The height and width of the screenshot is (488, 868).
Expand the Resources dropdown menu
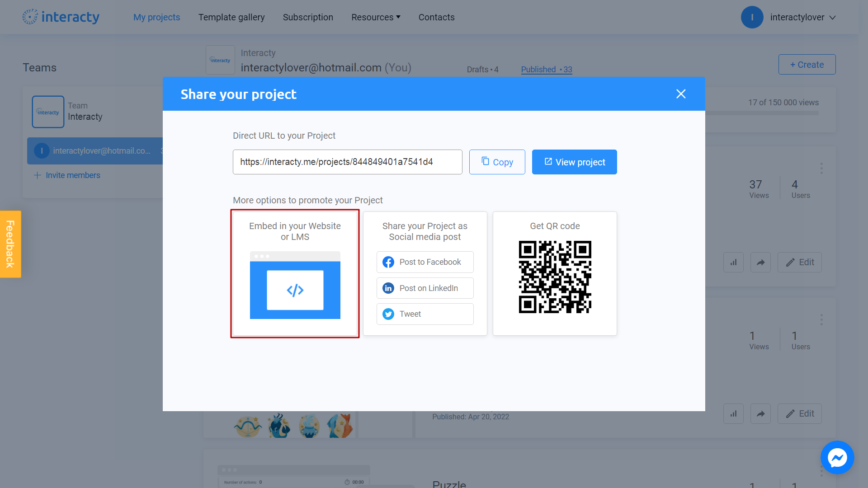click(x=376, y=17)
